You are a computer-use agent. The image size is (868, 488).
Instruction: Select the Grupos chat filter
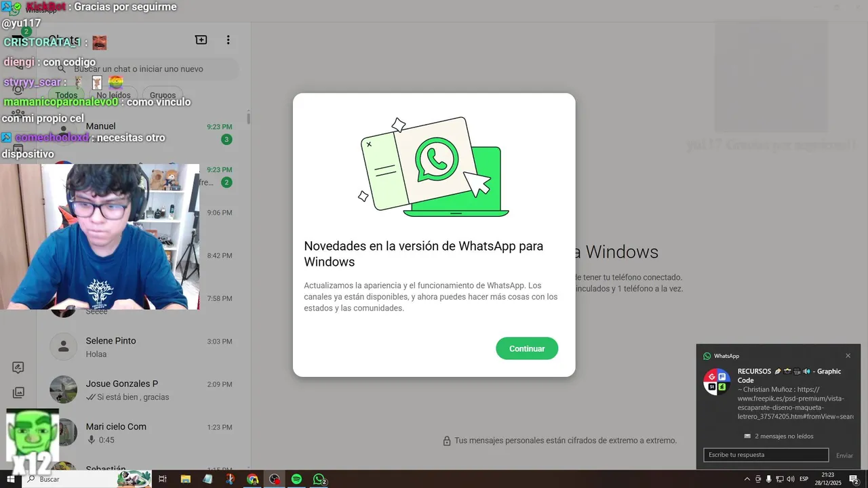pyautogui.click(x=163, y=96)
